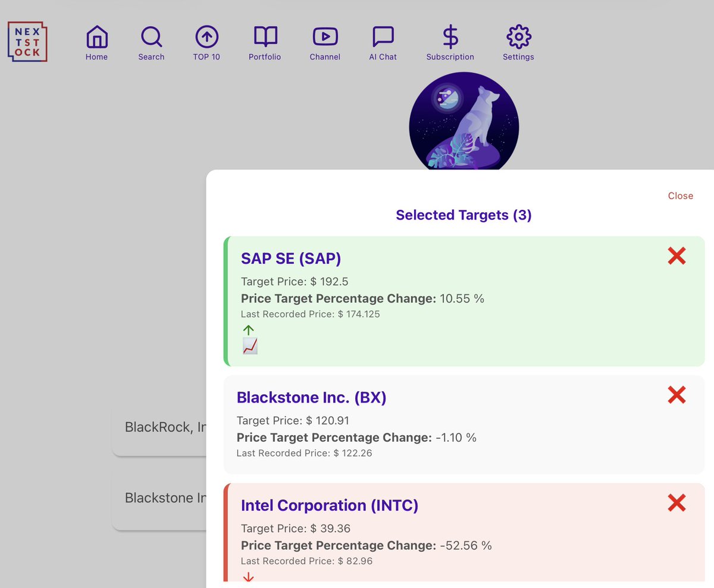
Task: Remove Blackstone Inc. from selected targets
Action: (x=677, y=395)
